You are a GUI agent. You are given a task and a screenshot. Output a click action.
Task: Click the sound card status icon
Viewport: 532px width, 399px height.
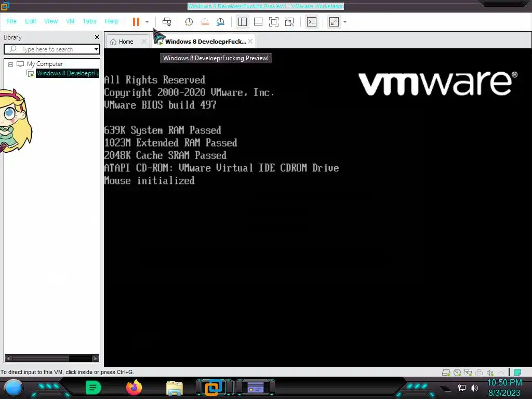click(x=489, y=373)
